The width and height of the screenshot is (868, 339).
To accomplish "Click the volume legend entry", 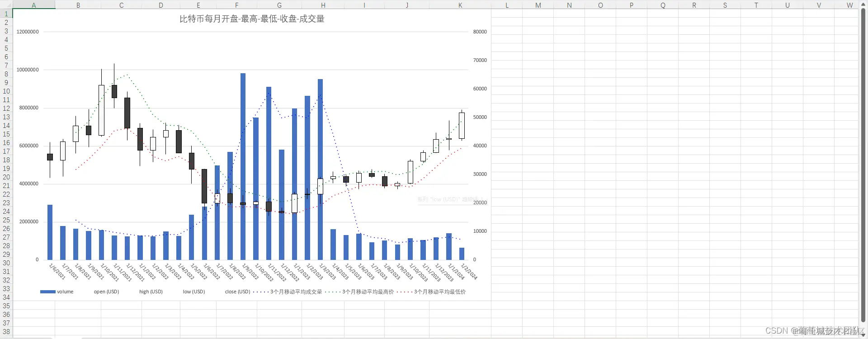I will [57, 292].
